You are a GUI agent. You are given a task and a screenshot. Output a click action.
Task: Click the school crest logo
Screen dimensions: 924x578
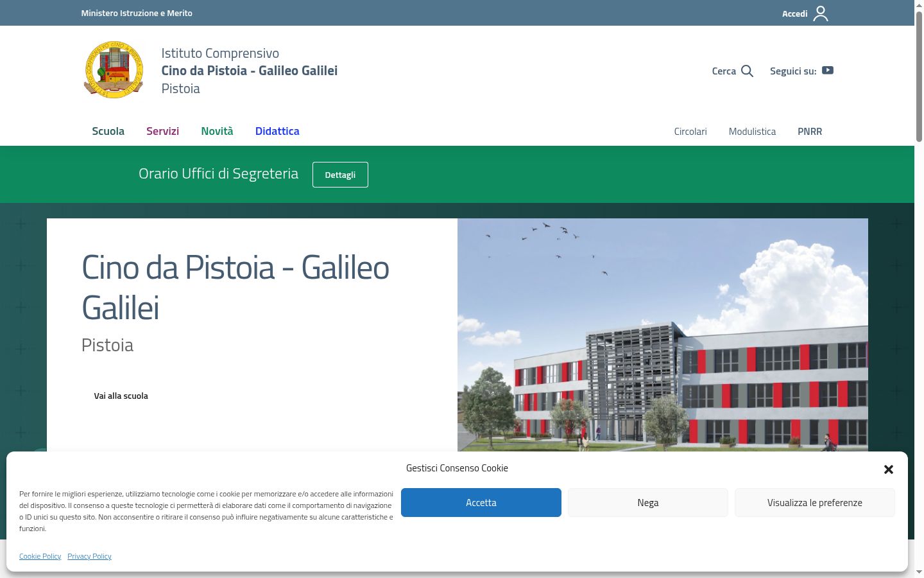point(114,70)
